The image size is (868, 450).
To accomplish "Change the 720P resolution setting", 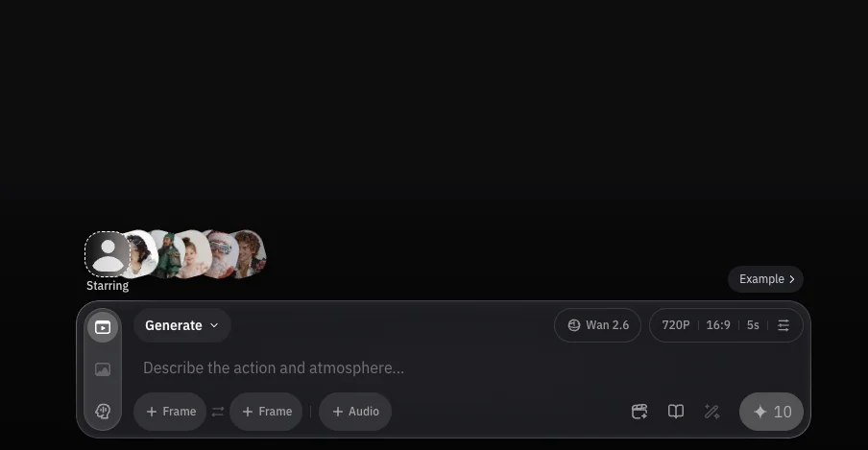I will coord(676,325).
